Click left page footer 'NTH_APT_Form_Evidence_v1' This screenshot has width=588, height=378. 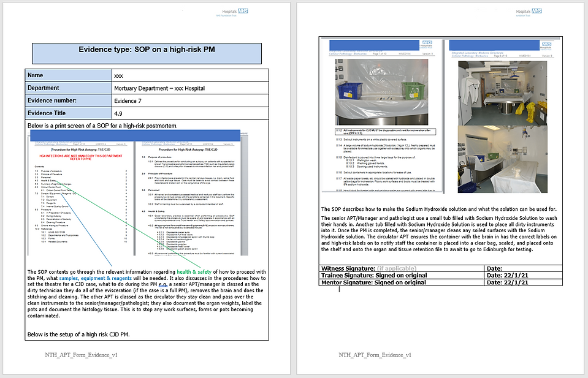click(81, 355)
